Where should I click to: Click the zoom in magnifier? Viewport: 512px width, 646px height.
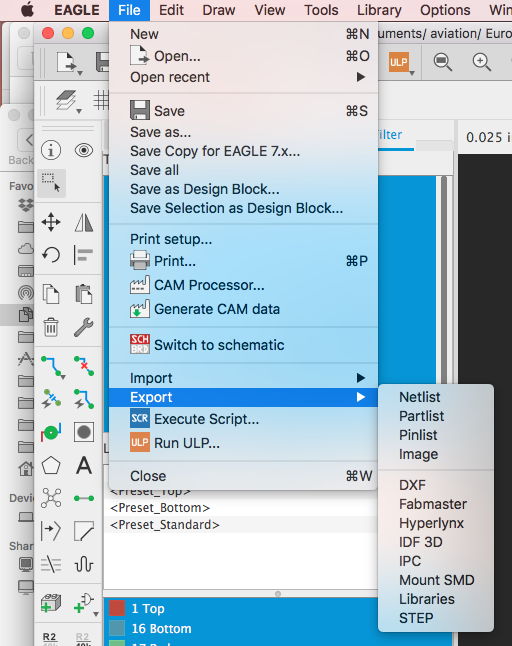(x=481, y=62)
